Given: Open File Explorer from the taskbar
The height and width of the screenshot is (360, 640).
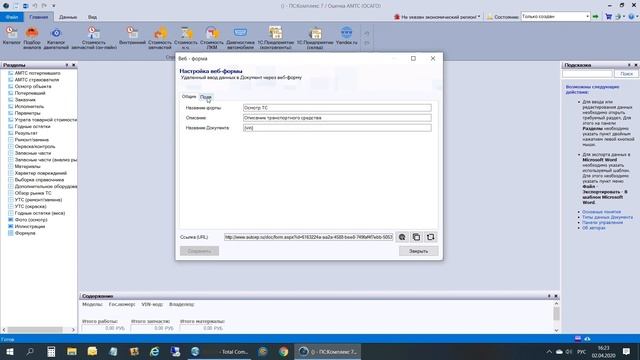Looking at the screenshot, I should click(72, 351).
